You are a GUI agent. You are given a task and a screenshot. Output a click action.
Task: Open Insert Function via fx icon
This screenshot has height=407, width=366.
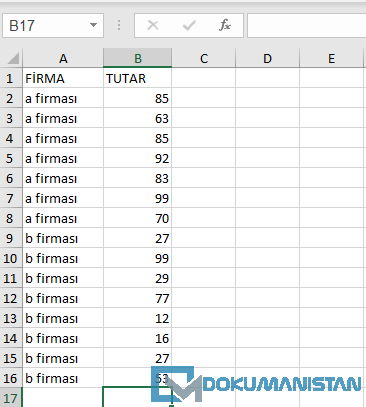(x=225, y=25)
